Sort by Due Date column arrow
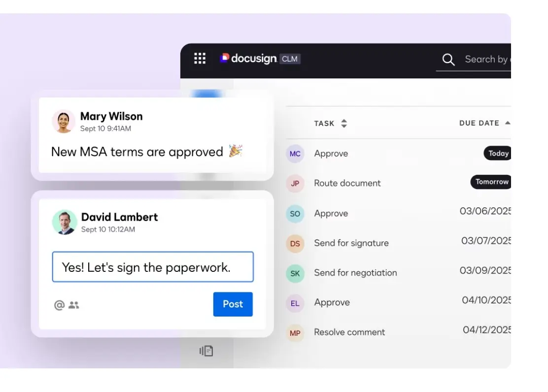This screenshot has height=392, width=548. (507, 123)
